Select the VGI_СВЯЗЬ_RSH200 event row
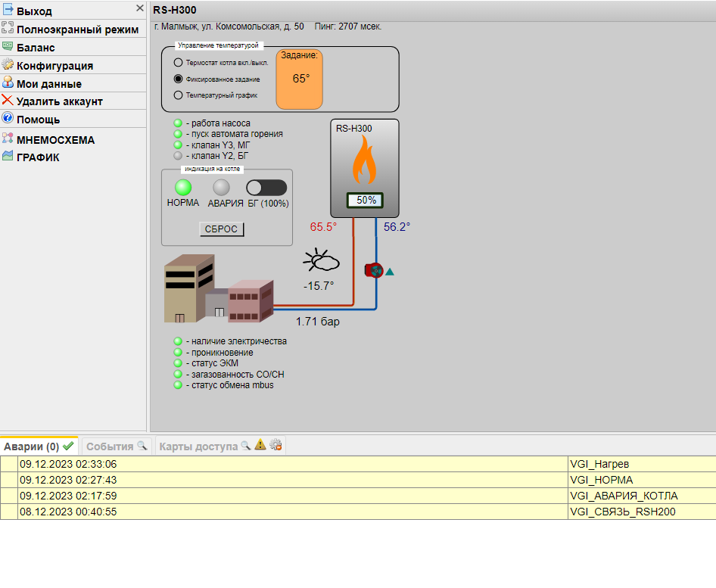The width and height of the screenshot is (716, 588). [x=358, y=512]
